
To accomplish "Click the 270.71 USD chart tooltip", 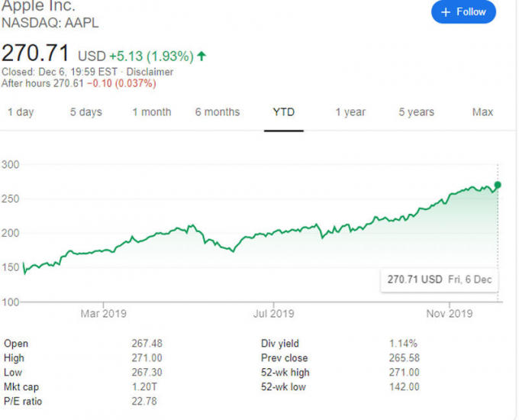I will click(x=440, y=279).
